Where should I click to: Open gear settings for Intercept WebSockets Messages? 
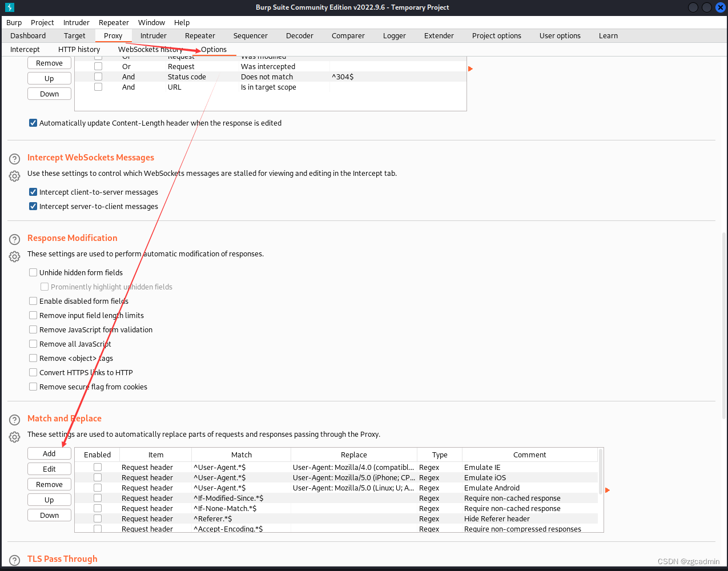[15, 176]
